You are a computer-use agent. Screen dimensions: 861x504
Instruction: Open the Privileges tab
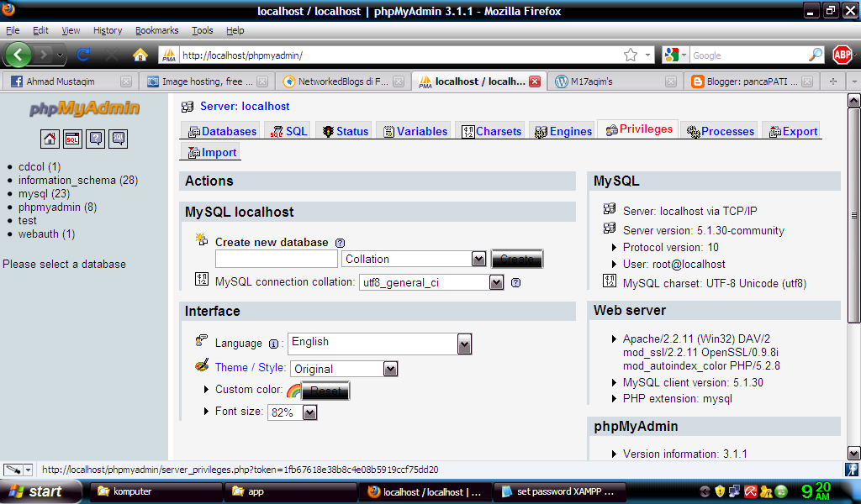point(639,129)
